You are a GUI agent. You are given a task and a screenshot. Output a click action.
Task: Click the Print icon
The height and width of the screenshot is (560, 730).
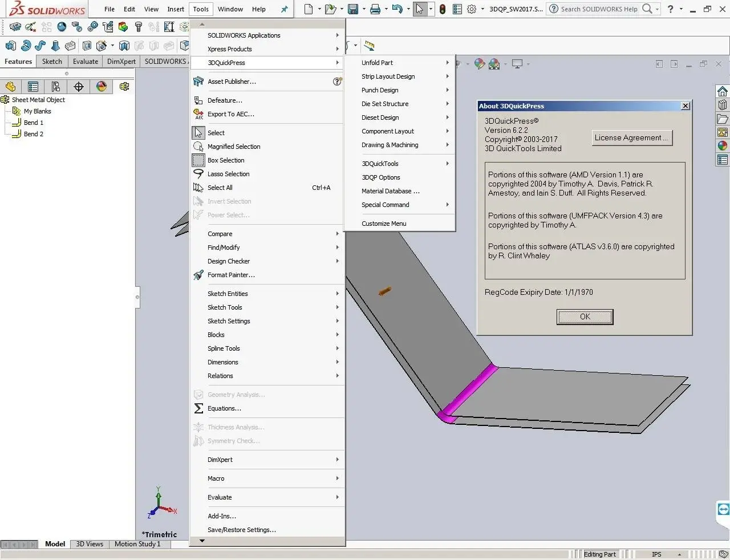pos(375,9)
